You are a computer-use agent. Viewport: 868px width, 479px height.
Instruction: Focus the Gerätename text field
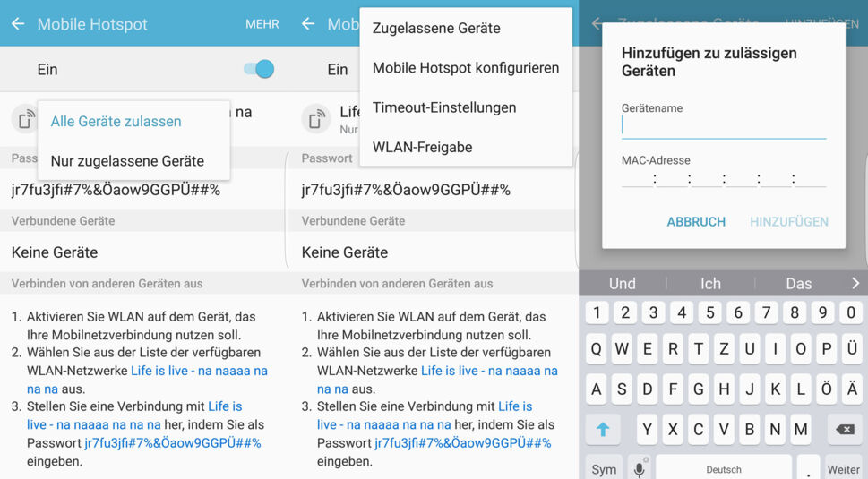(x=723, y=126)
